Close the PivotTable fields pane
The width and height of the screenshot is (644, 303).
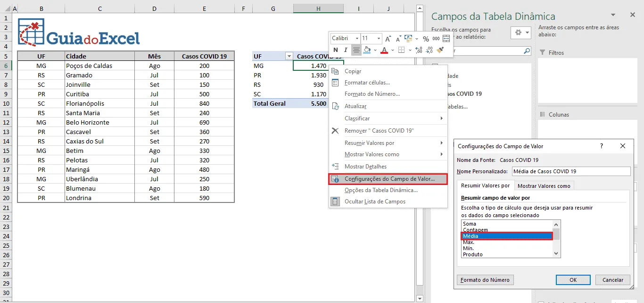pos(633,16)
